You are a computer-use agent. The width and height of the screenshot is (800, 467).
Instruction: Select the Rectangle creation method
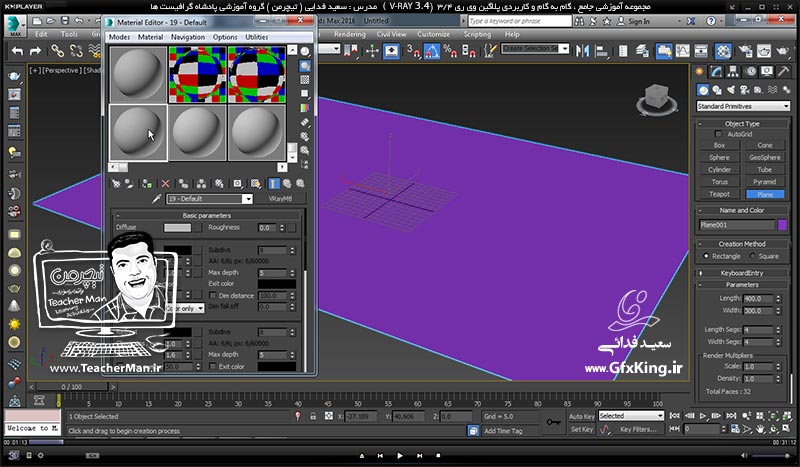pyautogui.click(x=706, y=256)
